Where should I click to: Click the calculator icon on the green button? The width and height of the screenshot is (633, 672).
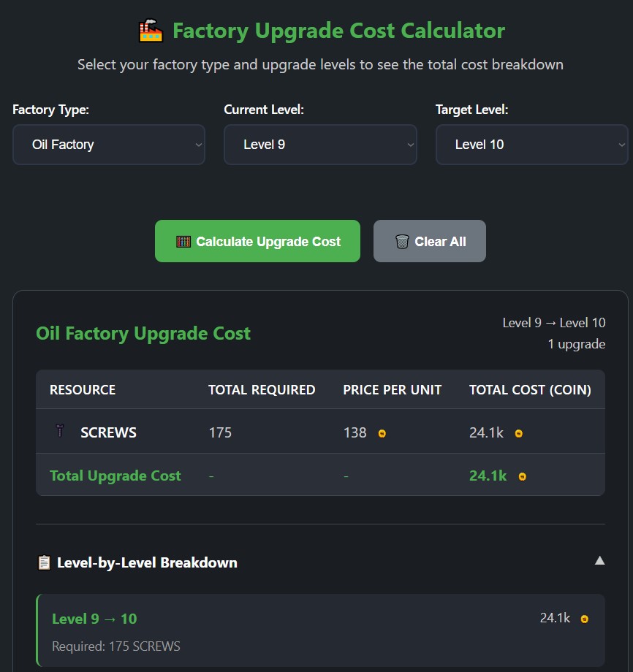[x=182, y=240]
